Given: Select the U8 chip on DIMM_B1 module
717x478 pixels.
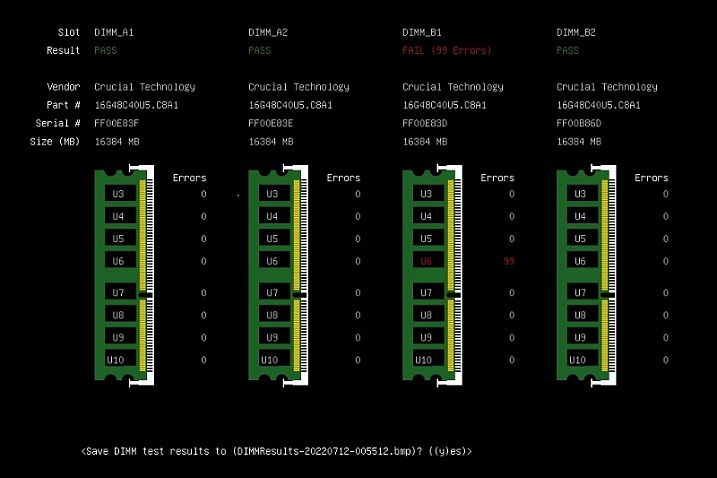Looking at the screenshot, I should tap(428, 314).
